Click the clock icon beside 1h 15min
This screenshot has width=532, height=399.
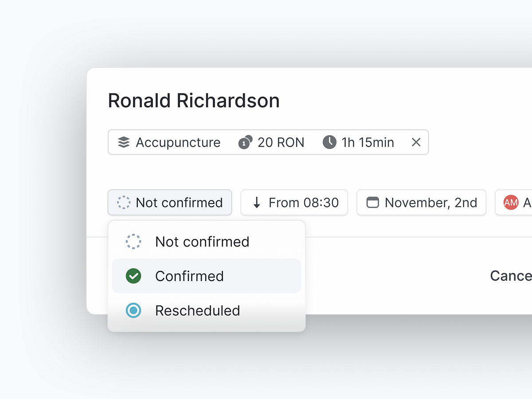coord(329,142)
